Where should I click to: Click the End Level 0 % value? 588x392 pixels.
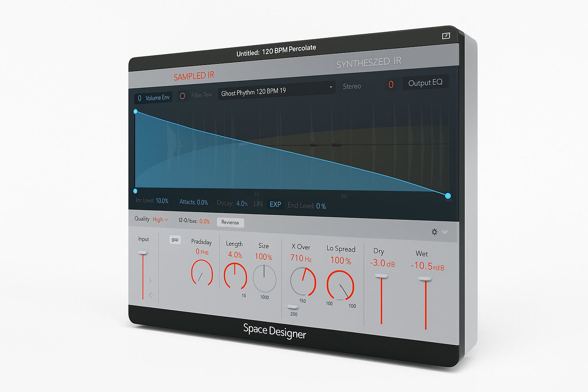tap(321, 206)
